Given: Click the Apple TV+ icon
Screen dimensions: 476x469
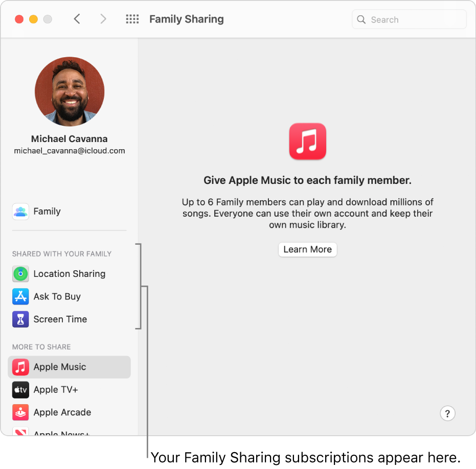Looking at the screenshot, I should pyautogui.click(x=20, y=390).
